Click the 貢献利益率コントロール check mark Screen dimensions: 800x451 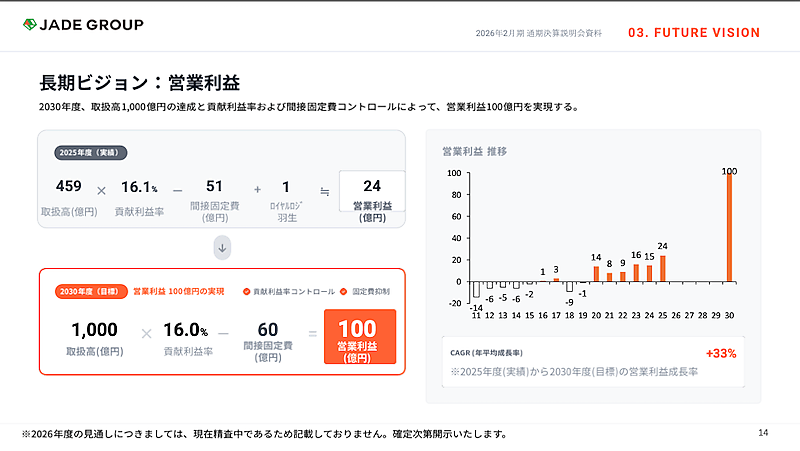point(247,291)
